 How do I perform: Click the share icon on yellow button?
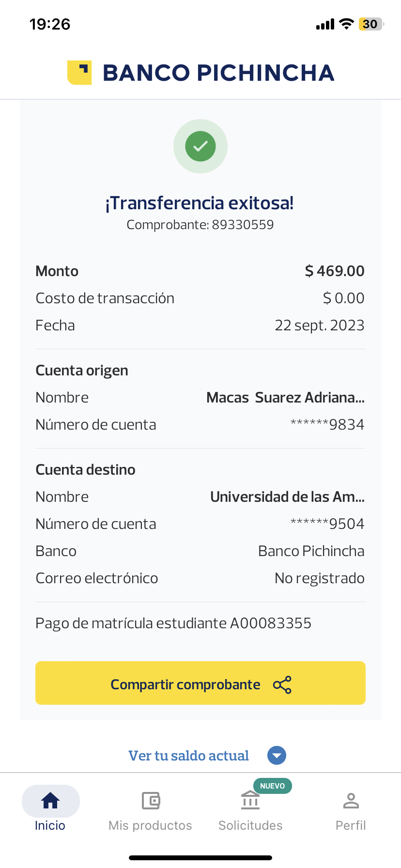[x=282, y=685]
